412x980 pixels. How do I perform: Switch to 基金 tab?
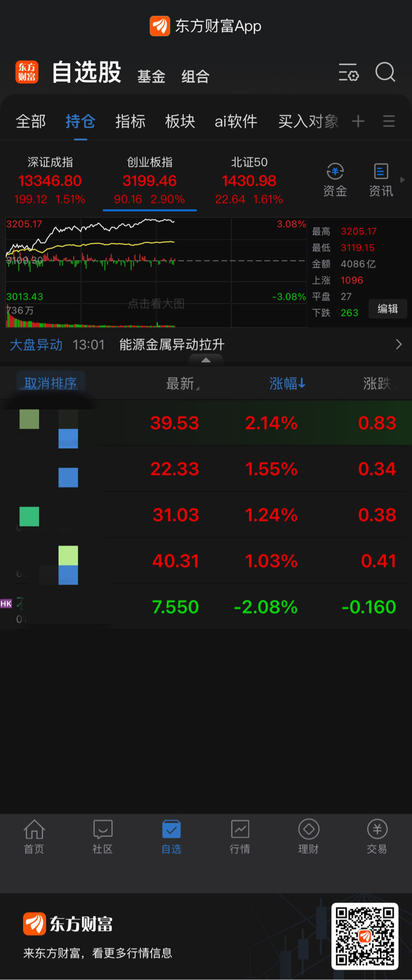coord(151,77)
